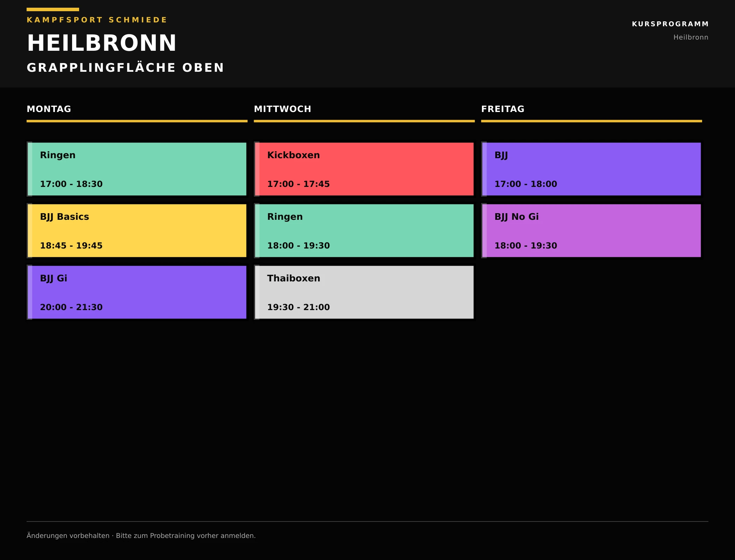Open the Kickboxen 17:00 - 17:45 class card
This screenshot has height=560, width=735.
(x=364, y=169)
